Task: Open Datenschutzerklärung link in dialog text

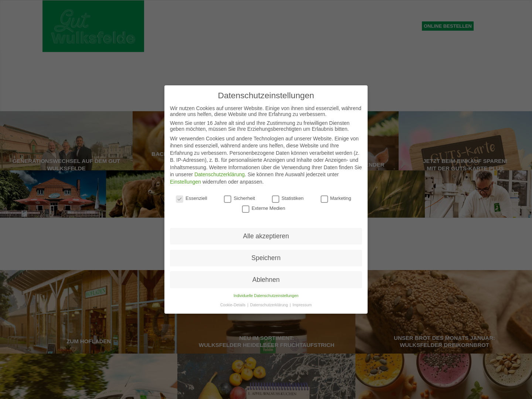Action: click(x=219, y=174)
